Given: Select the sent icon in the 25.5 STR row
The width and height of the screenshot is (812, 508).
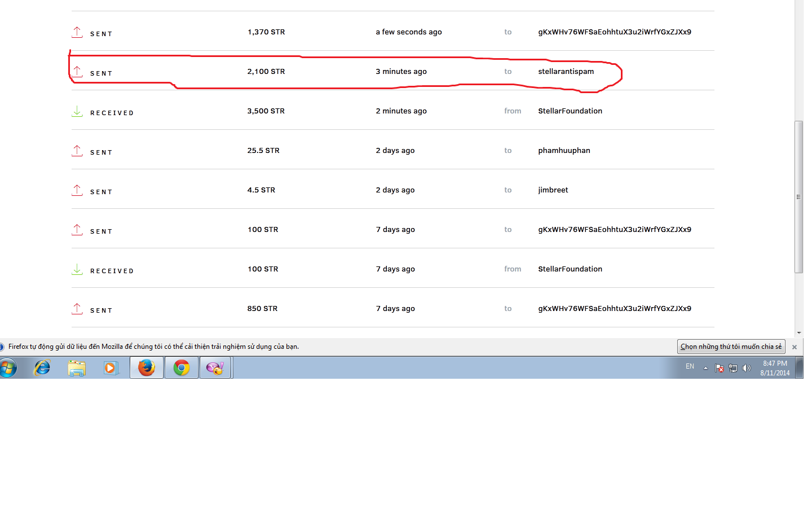Looking at the screenshot, I should [x=77, y=151].
